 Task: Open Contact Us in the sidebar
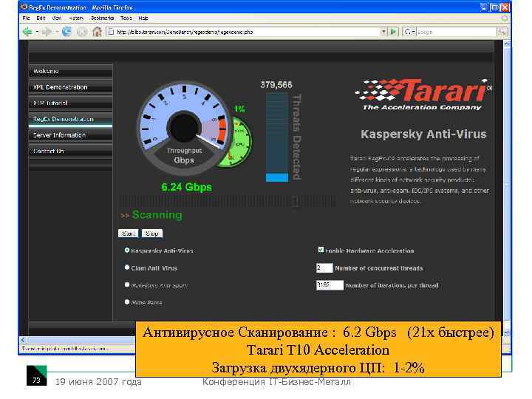coord(71,151)
